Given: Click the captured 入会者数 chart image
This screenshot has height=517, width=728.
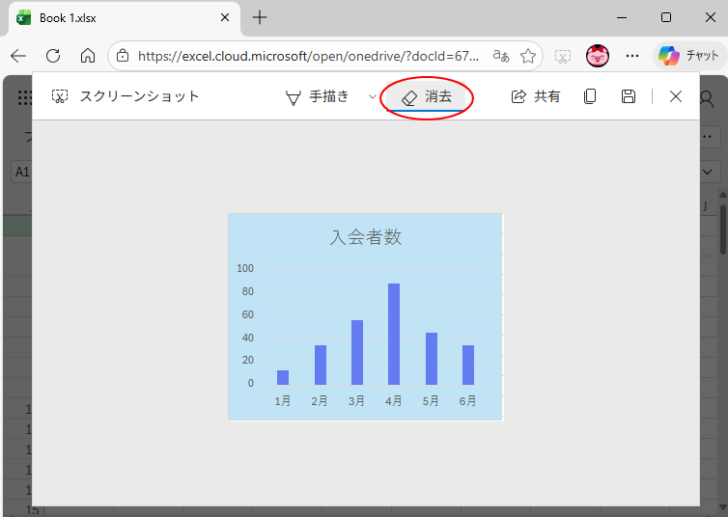Looking at the screenshot, I should coord(365,317).
